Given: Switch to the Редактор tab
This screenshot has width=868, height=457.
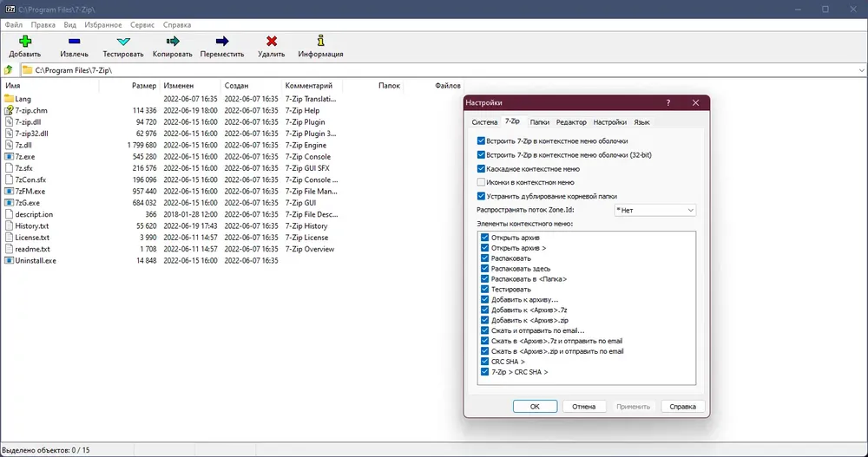Looking at the screenshot, I should [x=571, y=122].
